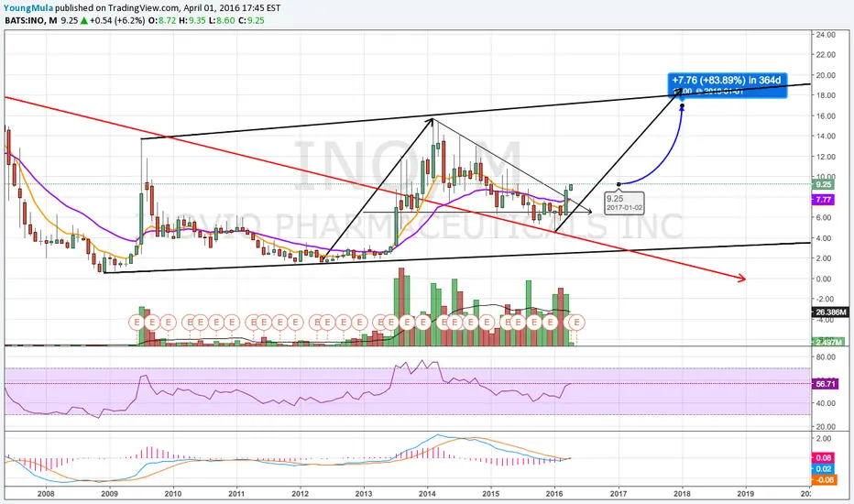This screenshot has width=854, height=504.
Task: Click the 2009 label on time axis
Action: 109,494
